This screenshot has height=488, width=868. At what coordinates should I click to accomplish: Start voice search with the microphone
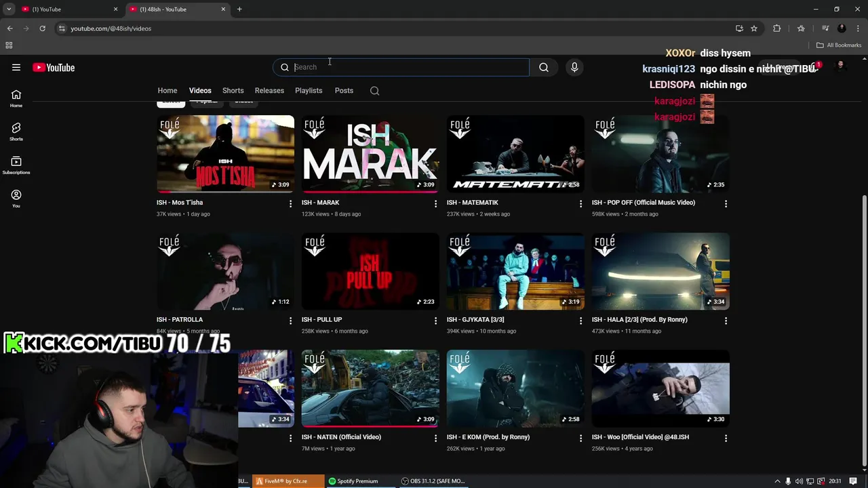click(x=574, y=67)
